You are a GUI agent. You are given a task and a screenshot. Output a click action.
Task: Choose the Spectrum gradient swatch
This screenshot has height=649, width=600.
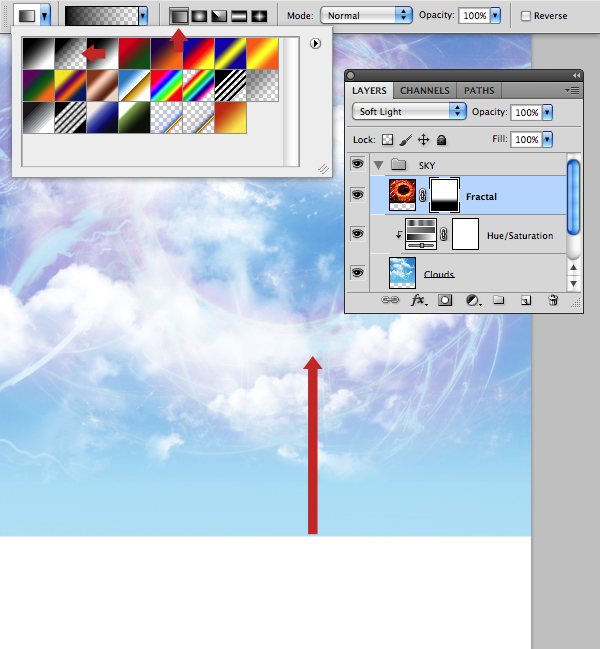(166, 86)
